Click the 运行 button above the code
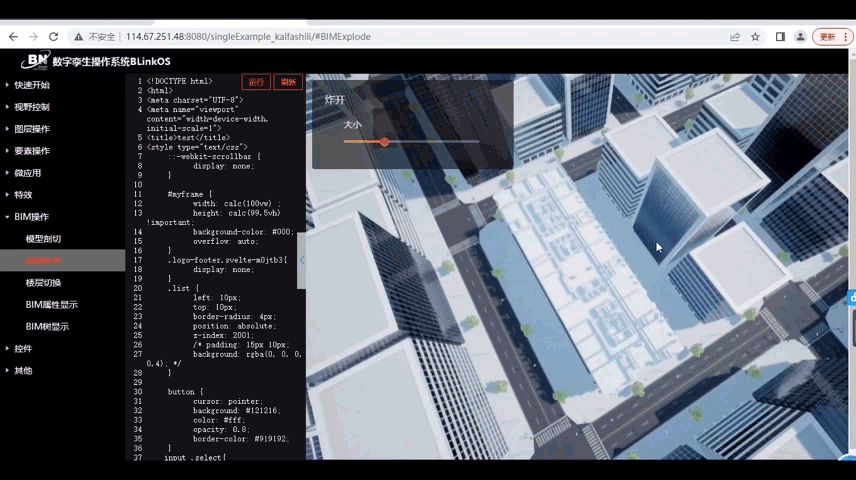 [256, 82]
